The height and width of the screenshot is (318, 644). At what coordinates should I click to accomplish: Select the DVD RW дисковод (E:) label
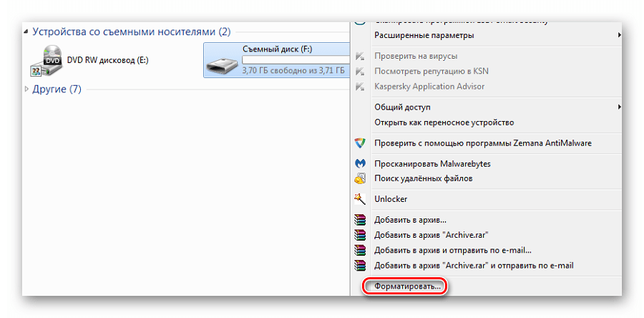(107, 60)
